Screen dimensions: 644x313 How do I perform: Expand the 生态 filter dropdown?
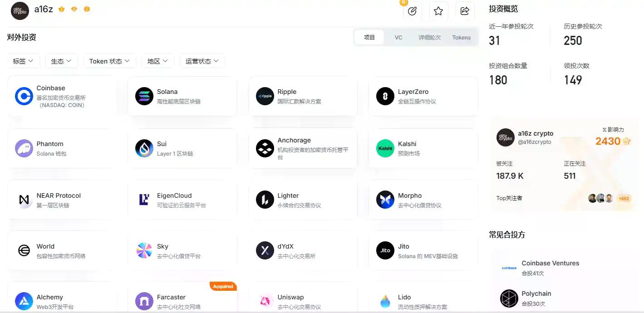(x=61, y=60)
